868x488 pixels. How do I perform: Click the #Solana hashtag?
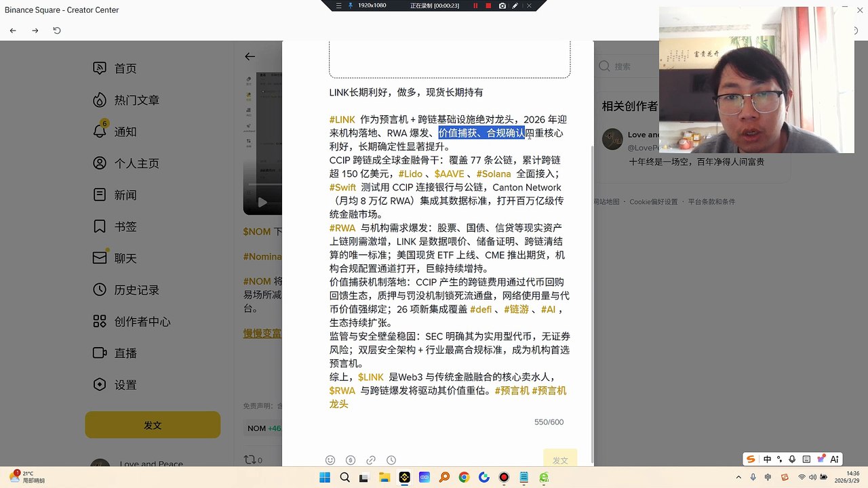point(494,174)
